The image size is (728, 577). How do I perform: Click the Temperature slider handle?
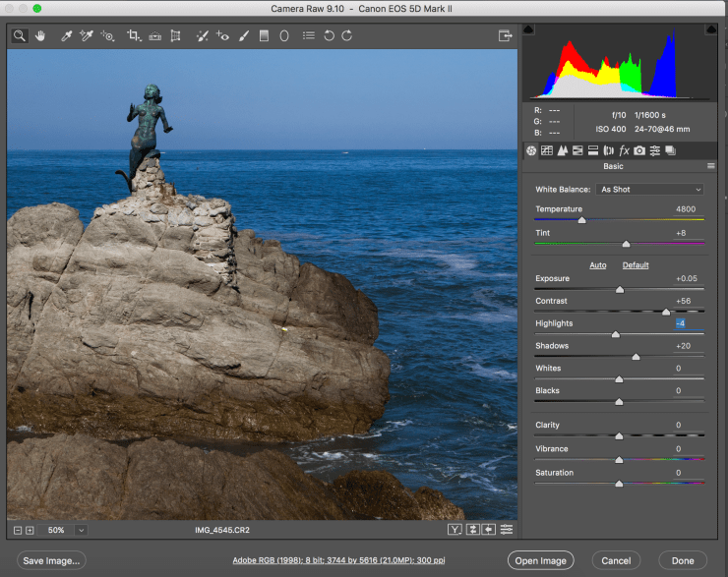tap(581, 220)
